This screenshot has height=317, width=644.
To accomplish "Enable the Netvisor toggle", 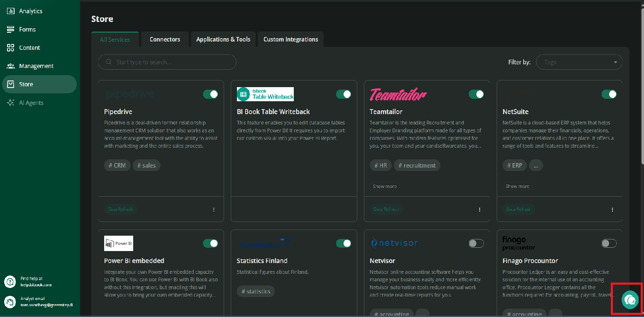I will tap(476, 243).
